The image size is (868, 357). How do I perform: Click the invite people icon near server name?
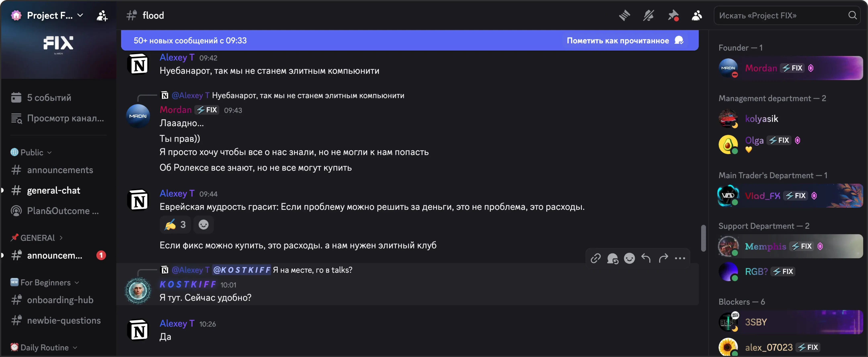point(102,15)
